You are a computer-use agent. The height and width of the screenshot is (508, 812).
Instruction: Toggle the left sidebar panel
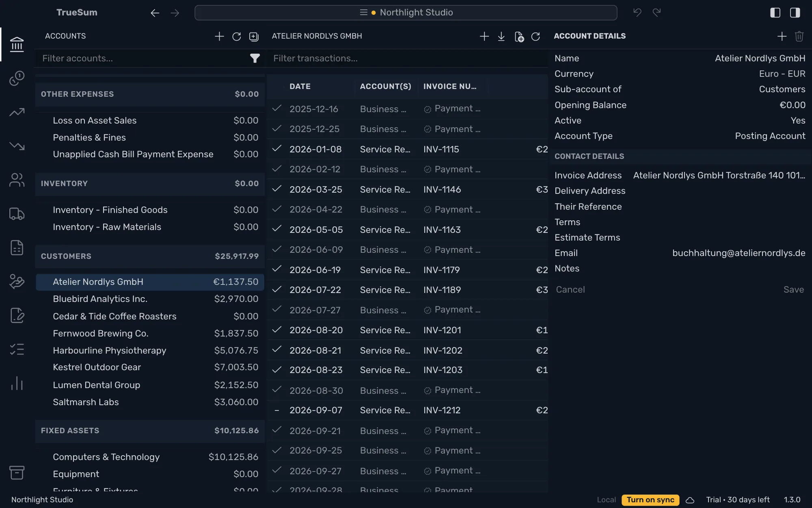tap(775, 13)
